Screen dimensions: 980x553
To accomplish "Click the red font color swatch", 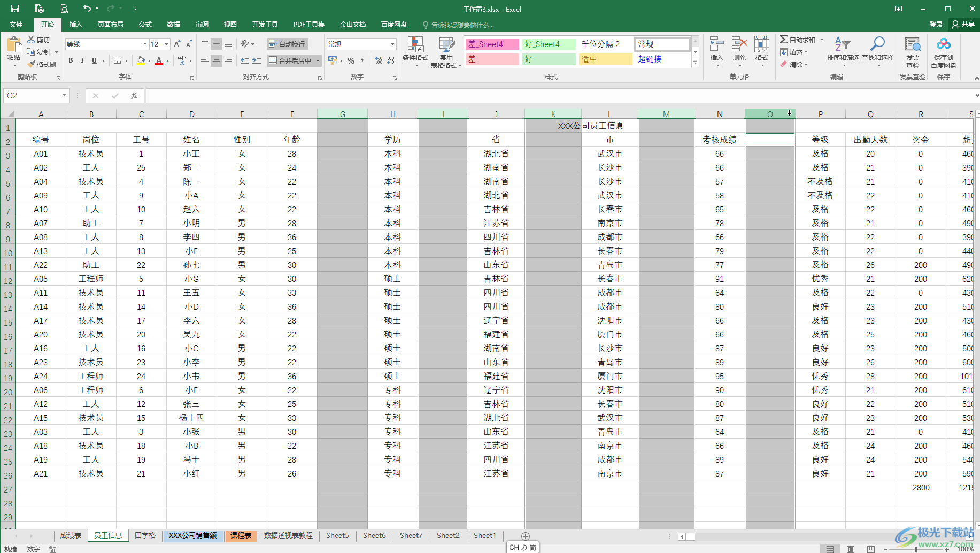I will click(x=159, y=60).
